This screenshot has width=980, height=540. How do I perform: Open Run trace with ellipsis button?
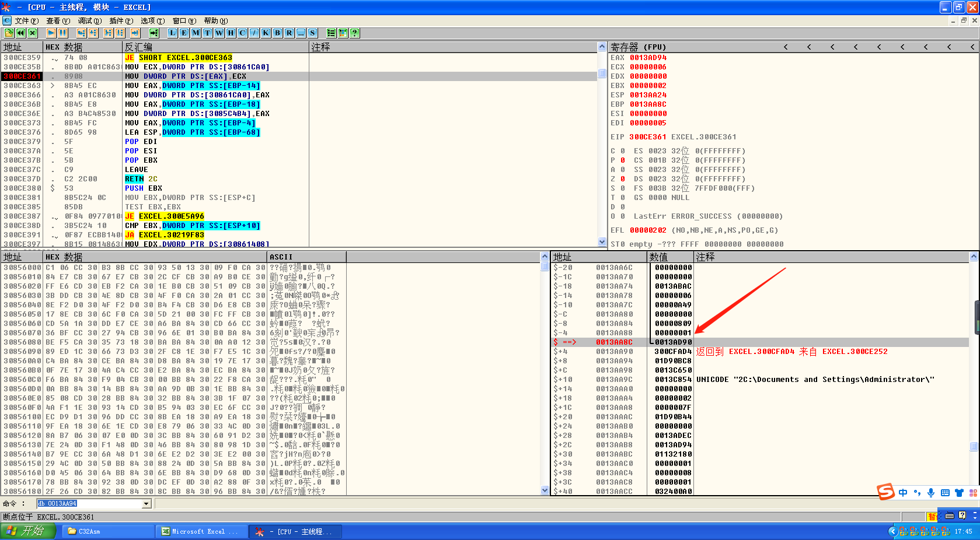301,33
